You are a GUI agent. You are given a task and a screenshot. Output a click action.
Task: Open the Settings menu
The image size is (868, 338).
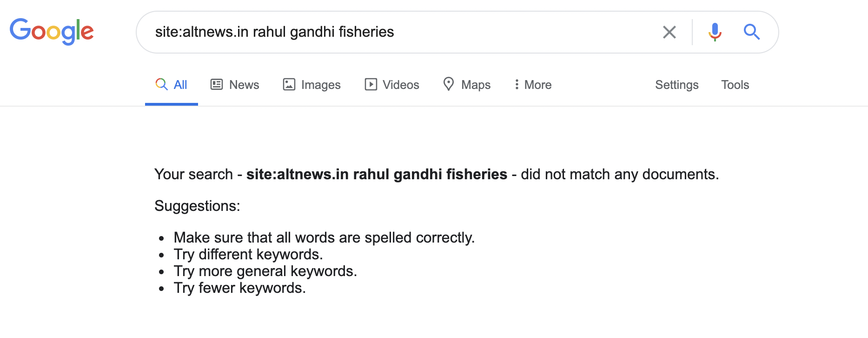coord(676,85)
